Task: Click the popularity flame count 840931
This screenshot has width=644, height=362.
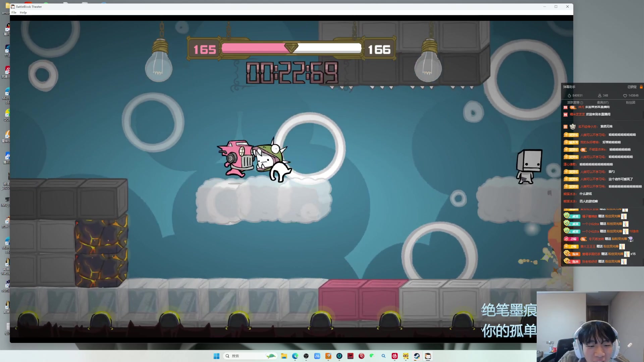Action: (x=575, y=96)
